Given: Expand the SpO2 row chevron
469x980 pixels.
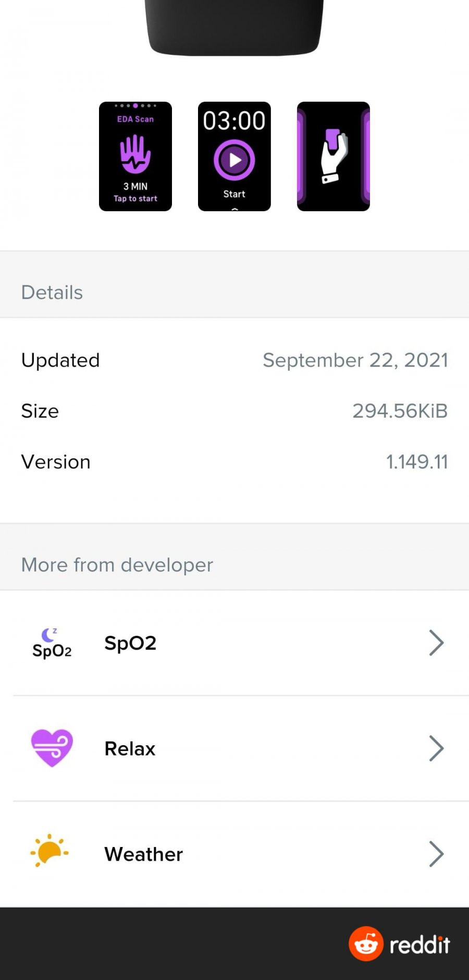Looking at the screenshot, I should (x=436, y=643).
